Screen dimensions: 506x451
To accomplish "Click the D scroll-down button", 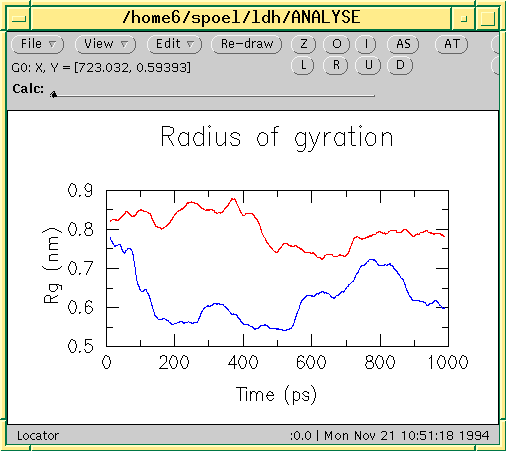I will pos(400,65).
